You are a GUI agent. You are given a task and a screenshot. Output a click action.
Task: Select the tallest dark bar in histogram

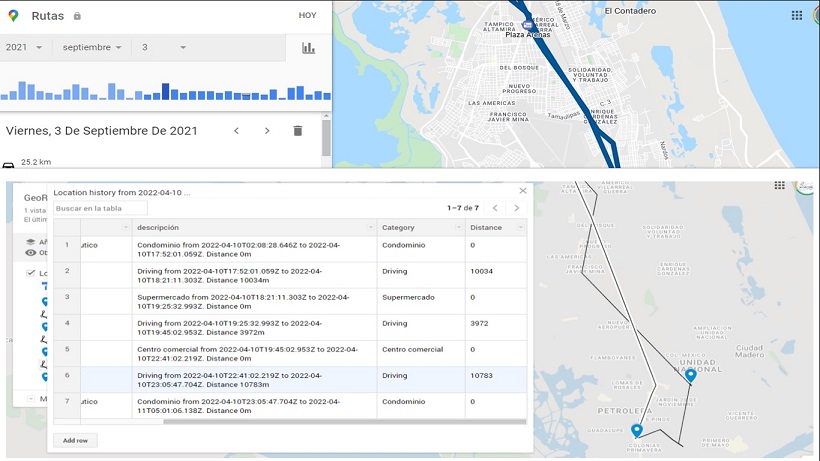click(164, 91)
